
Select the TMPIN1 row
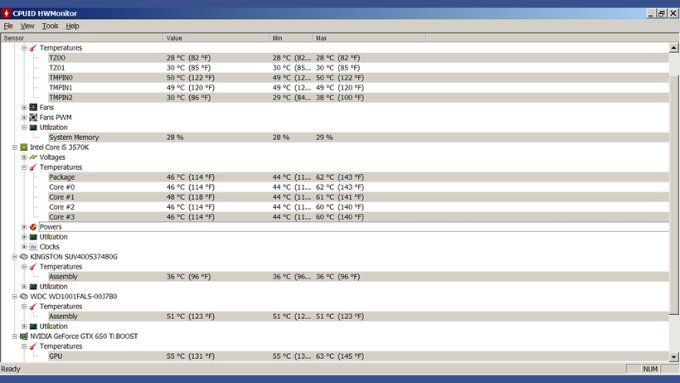[x=358, y=88]
